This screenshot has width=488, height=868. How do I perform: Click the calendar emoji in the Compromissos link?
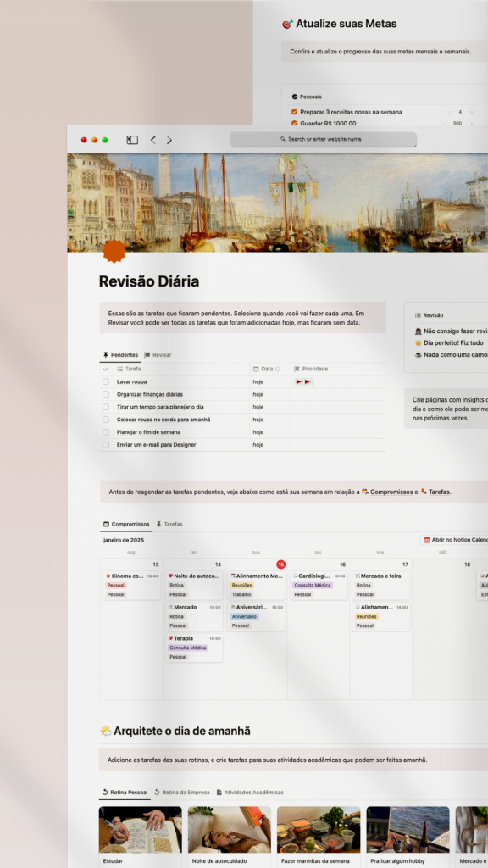tap(365, 492)
